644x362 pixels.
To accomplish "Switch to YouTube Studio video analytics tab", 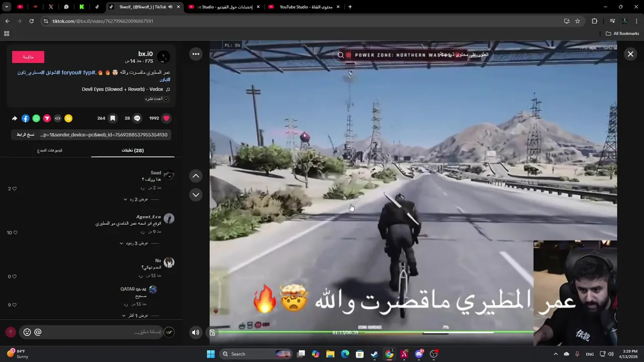I will pos(225,7).
